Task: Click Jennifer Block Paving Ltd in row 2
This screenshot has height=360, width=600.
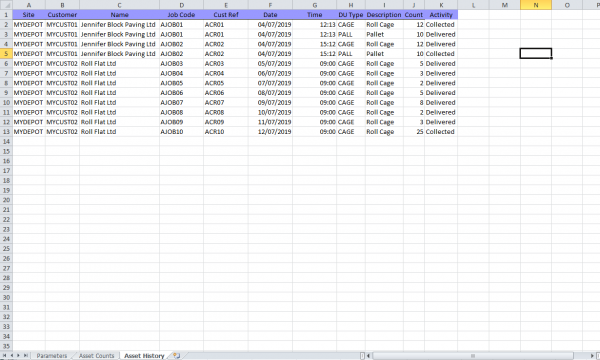Action: pos(119,24)
